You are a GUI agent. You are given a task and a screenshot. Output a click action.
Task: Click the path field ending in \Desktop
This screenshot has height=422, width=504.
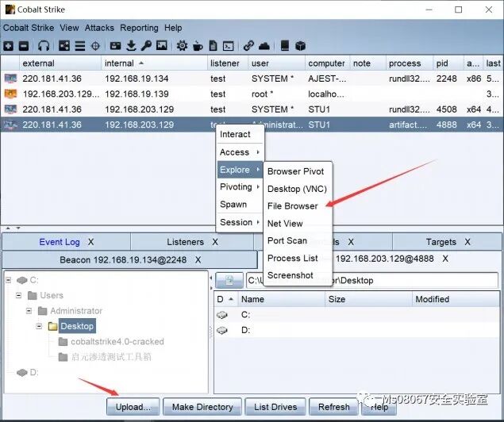372,280
